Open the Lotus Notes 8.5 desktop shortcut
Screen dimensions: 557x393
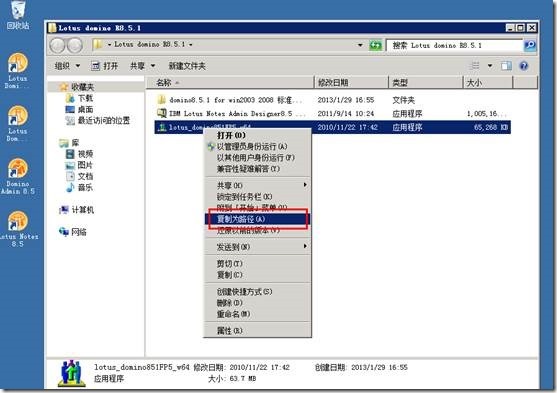pyautogui.click(x=18, y=229)
